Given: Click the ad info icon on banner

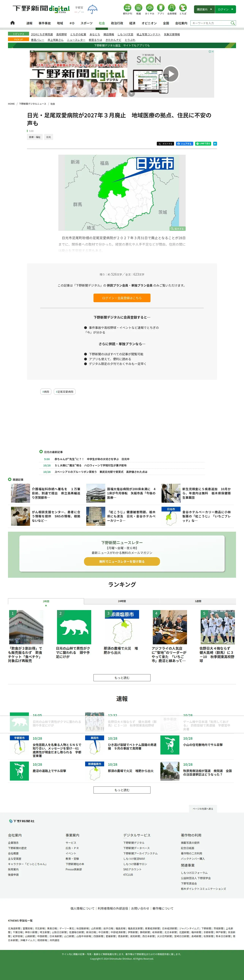Looking at the screenshot, I should pyautogui.click(x=210, y=52).
